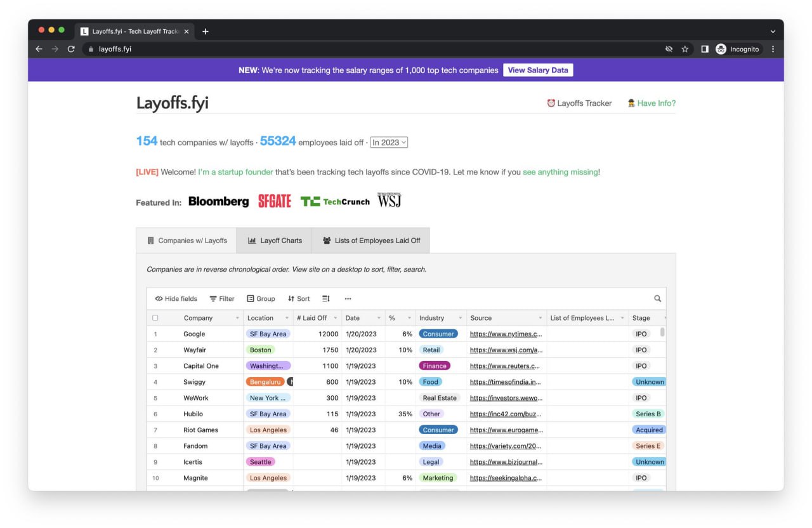The image size is (812, 528).
Task: Click the address bar lock icon
Action: tap(91, 49)
